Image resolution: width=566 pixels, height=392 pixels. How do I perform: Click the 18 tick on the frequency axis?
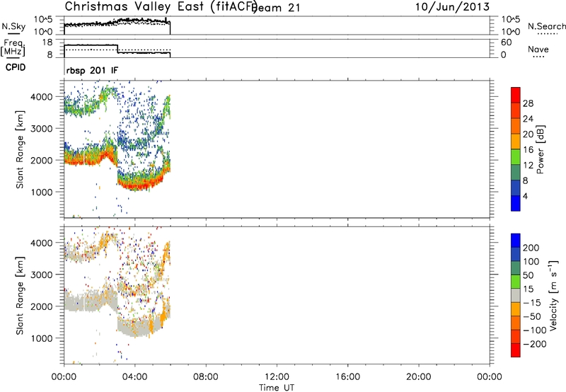pyautogui.click(x=47, y=42)
